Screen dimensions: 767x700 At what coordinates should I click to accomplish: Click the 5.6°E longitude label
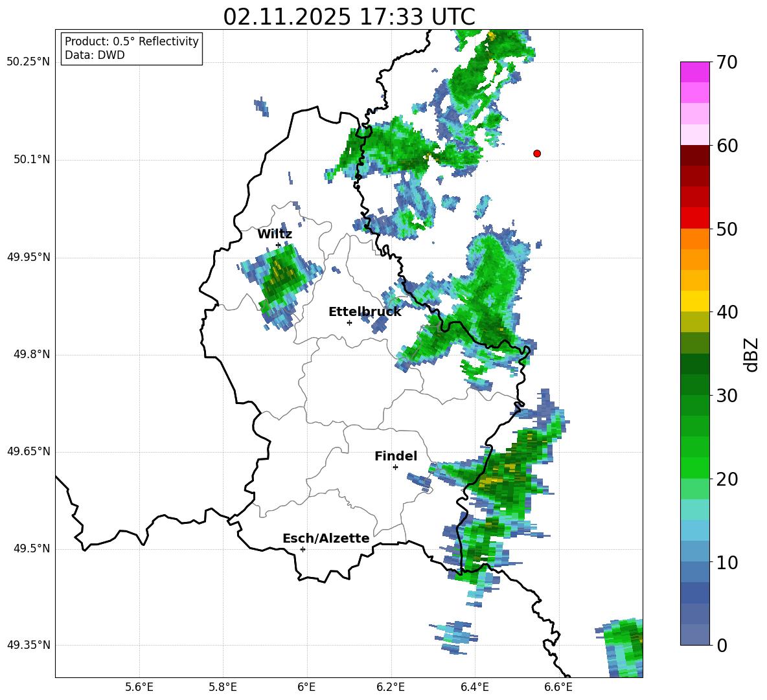point(139,687)
